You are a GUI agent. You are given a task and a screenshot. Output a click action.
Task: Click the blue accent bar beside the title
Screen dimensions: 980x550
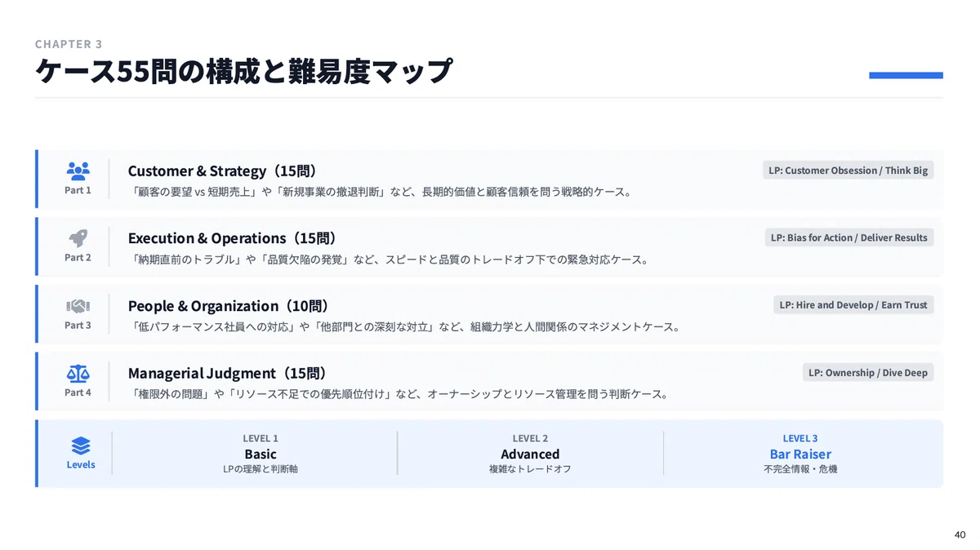tap(906, 75)
